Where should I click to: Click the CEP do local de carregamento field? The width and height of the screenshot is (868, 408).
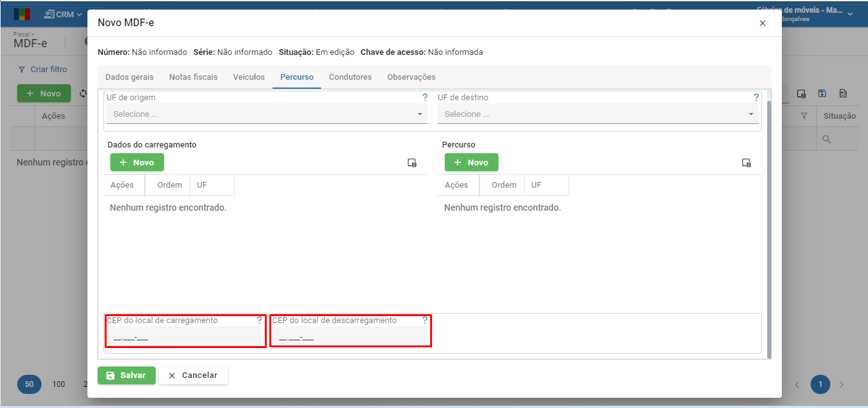[184, 336]
